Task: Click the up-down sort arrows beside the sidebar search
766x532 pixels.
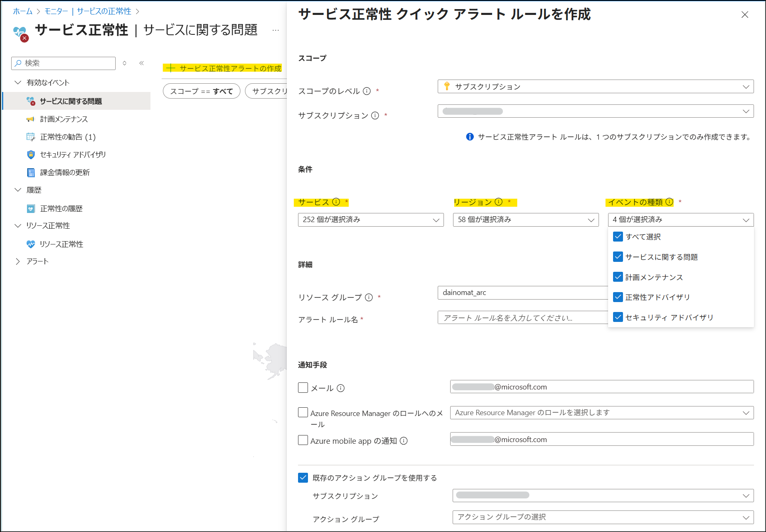Action: coord(124,63)
